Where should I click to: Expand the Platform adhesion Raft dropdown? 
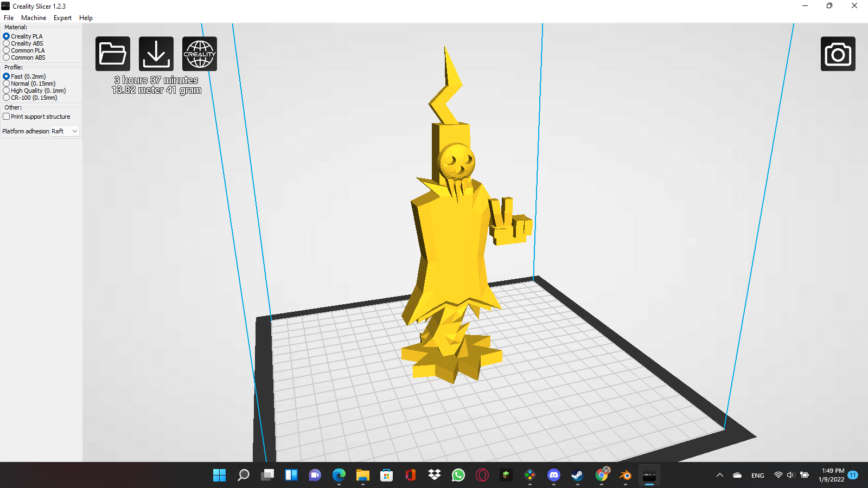coord(65,131)
